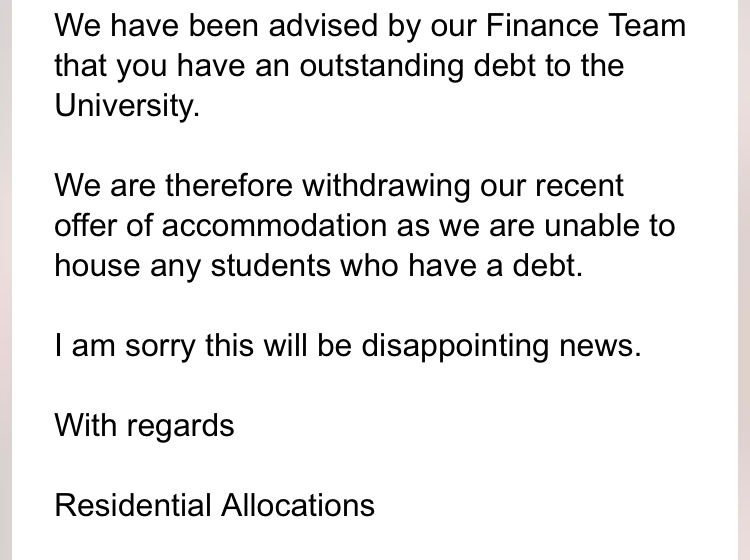
Task: Select the 'Residential Allocations' signature text
Action: [214, 505]
